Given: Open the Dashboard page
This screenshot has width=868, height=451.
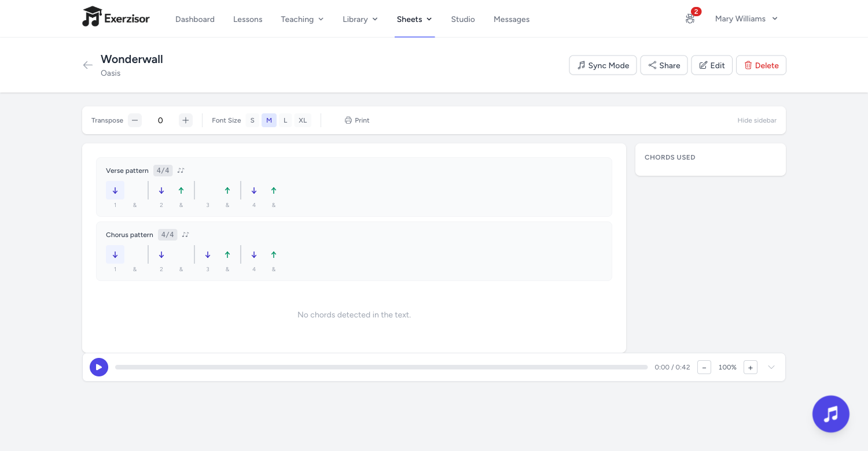Looking at the screenshot, I should point(195,19).
